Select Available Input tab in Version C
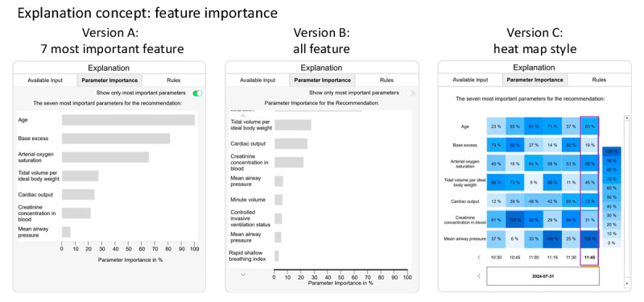Screen dimensions: 644x302 (470, 80)
